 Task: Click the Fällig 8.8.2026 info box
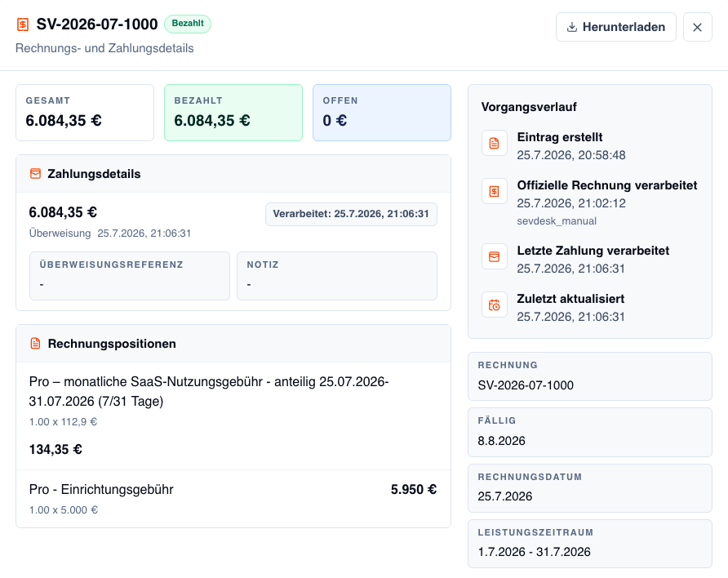point(590,432)
